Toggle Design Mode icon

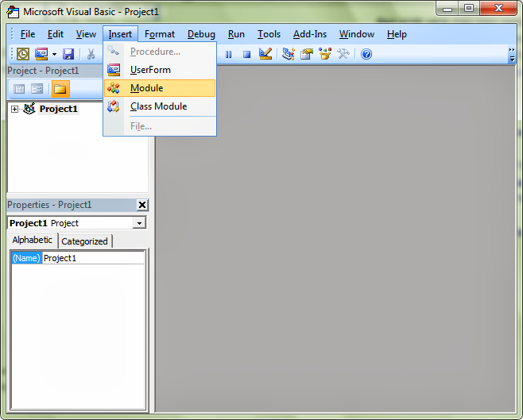[x=265, y=54]
